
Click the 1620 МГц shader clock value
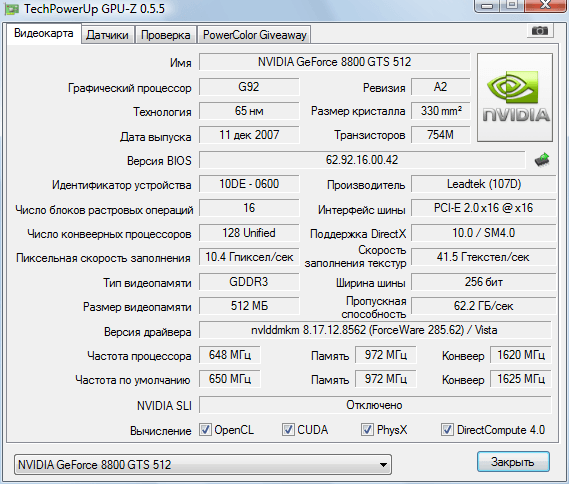(521, 355)
